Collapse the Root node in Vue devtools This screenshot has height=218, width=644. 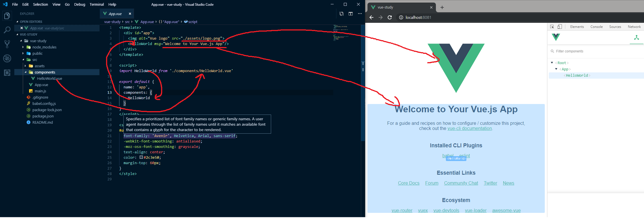552,63
